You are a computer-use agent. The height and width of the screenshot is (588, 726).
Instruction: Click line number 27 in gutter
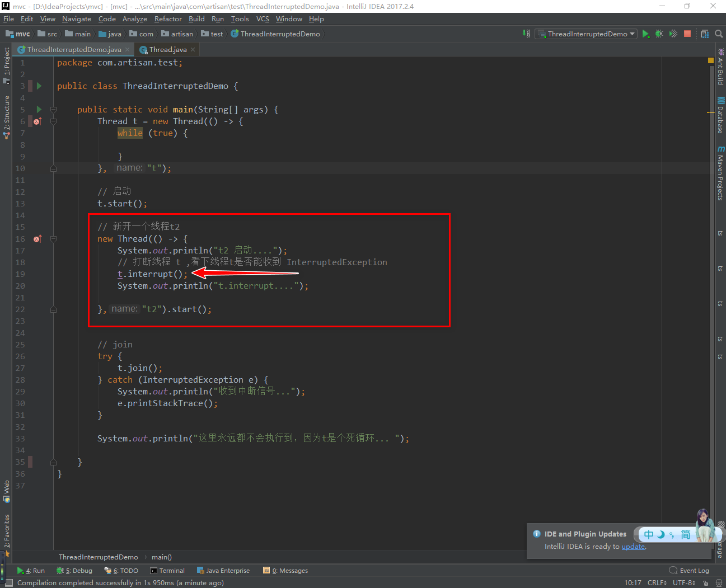pos(20,368)
